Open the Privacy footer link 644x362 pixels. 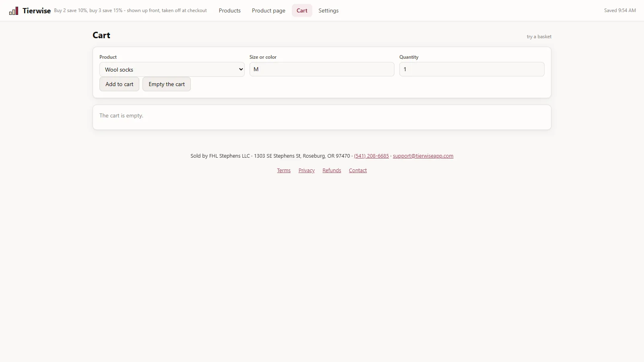tap(307, 171)
